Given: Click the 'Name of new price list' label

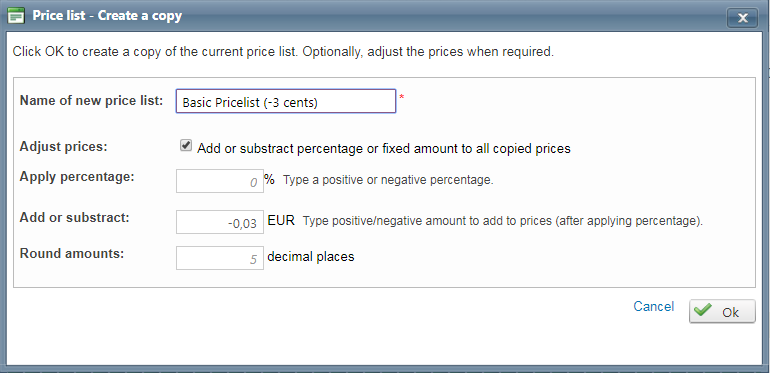Looking at the screenshot, I should coord(91,101).
